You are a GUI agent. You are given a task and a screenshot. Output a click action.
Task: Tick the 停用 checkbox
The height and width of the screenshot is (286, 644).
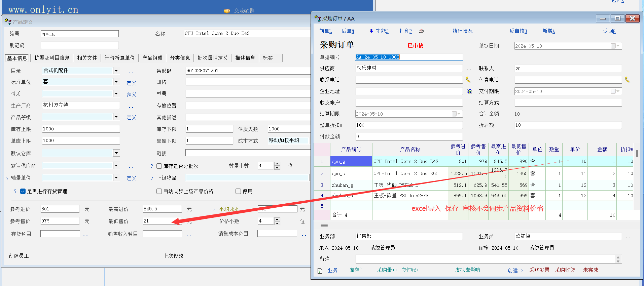coord(238,191)
